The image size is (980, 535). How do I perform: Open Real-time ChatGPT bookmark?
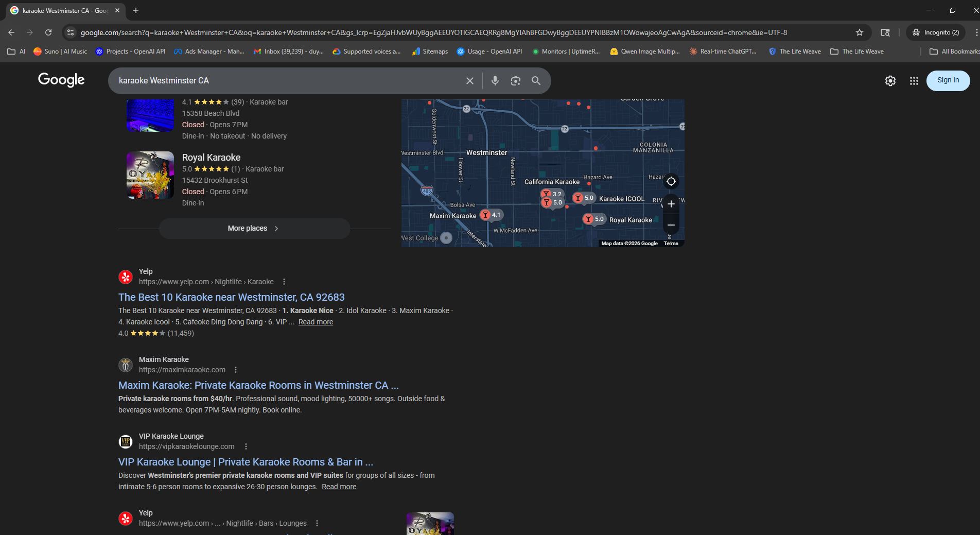(723, 51)
